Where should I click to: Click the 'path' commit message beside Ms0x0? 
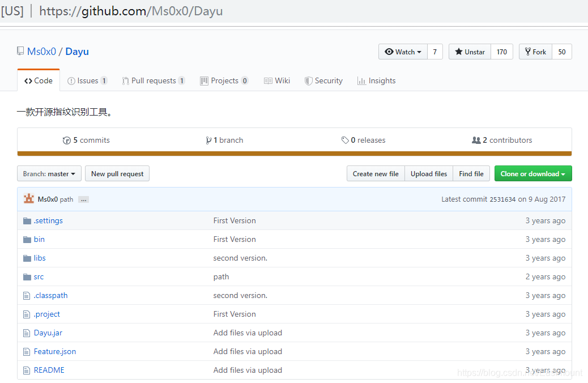pyautogui.click(x=66, y=199)
